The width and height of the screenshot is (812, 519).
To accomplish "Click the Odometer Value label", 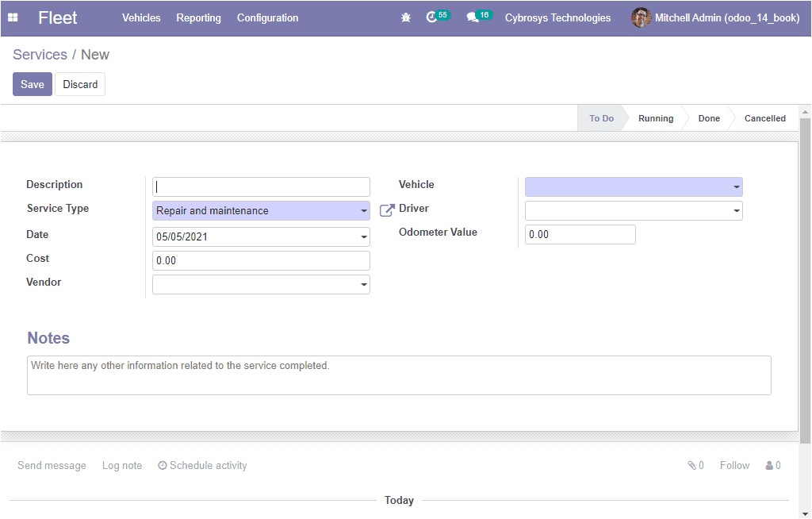I will [x=438, y=233].
